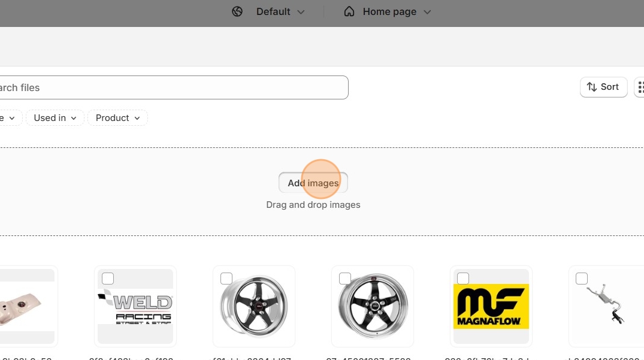Click the chevron next to Home page
The image size is (644, 360).
(x=427, y=12)
